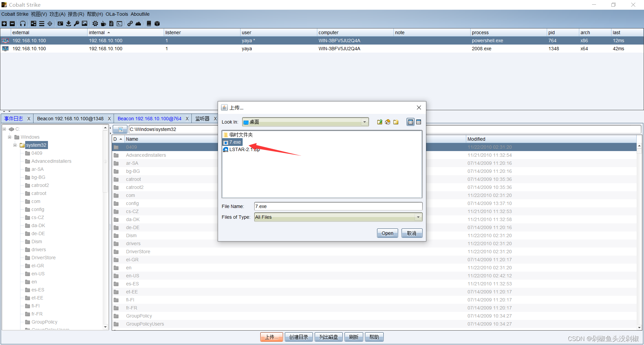Open 临时文件夹 folder in dialog
Viewport: 644px width, 345px height.
pos(238,135)
